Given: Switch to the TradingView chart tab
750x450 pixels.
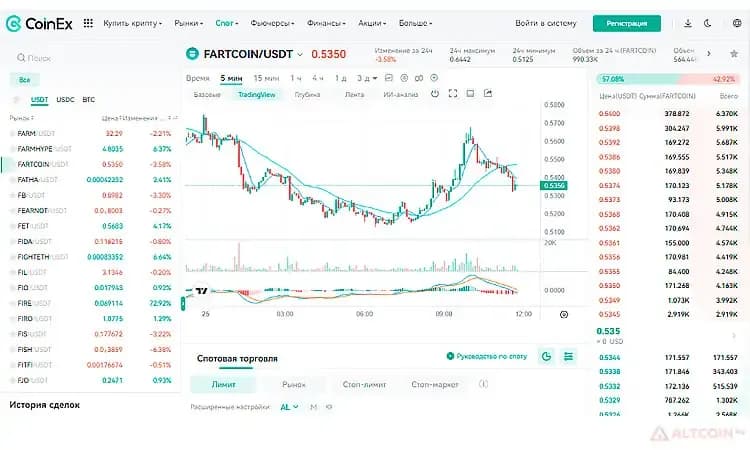Looking at the screenshot, I should pos(257,95).
